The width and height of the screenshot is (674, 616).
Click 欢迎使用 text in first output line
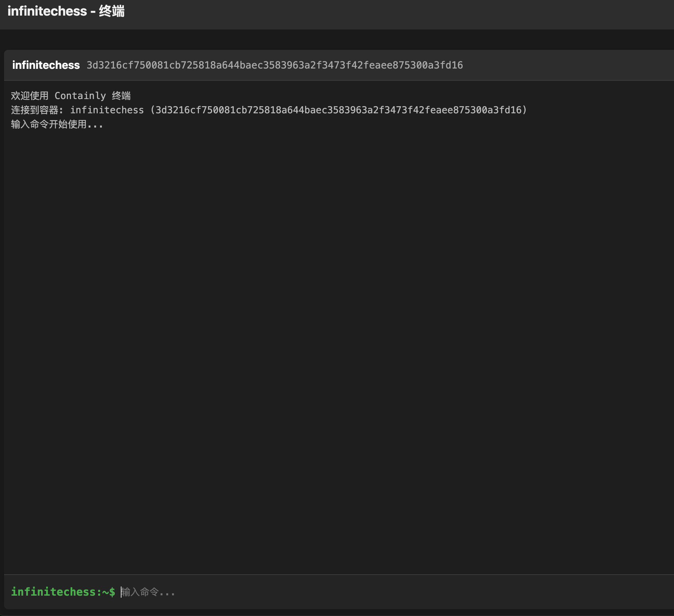[30, 96]
